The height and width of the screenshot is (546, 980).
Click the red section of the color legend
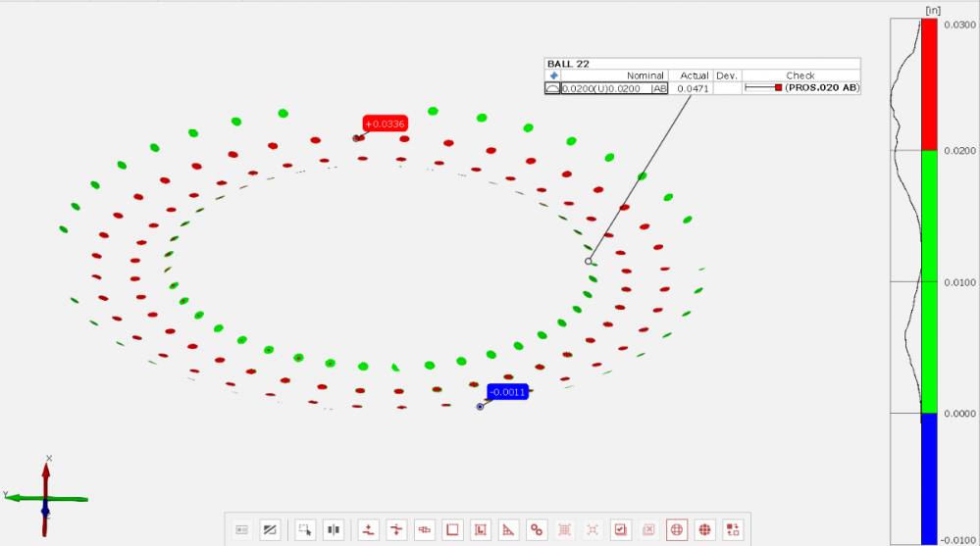(929, 84)
